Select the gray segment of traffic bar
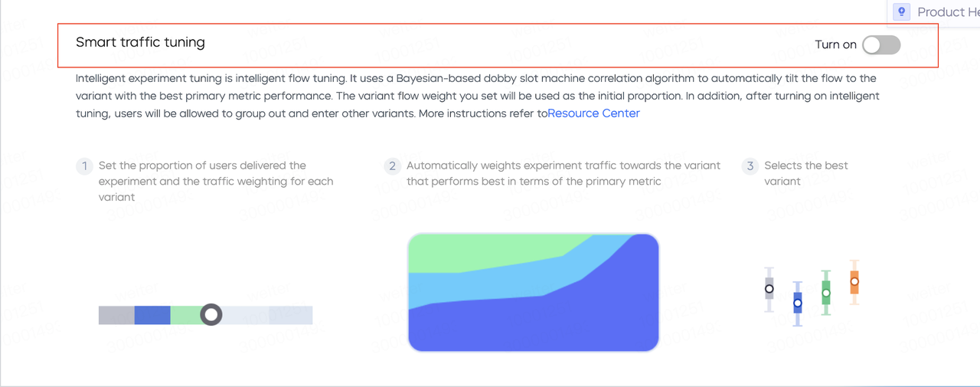Image resolution: width=980 pixels, height=387 pixels. (116, 315)
